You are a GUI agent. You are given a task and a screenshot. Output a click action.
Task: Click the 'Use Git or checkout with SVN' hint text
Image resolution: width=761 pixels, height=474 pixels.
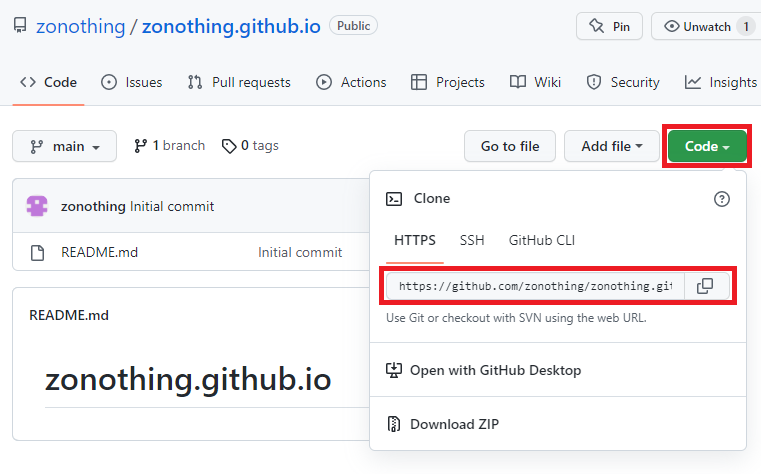click(516, 318)
